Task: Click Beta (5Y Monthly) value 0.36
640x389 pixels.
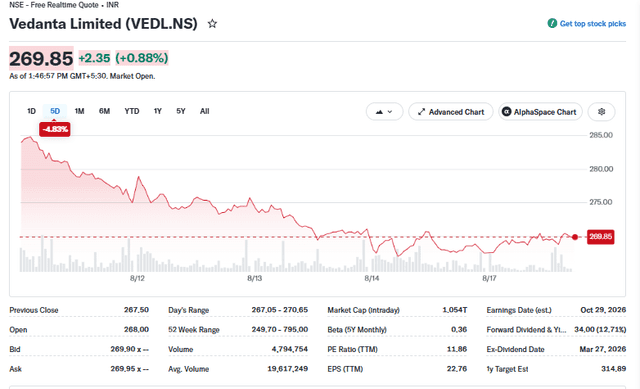Action: click(x=459, y=329)
